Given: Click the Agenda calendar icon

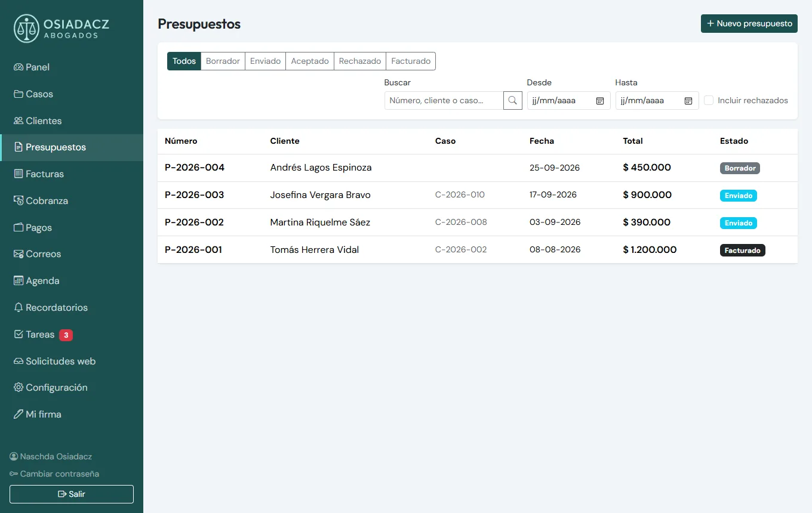Looking at the screenshot, I should tap(19, 281).
